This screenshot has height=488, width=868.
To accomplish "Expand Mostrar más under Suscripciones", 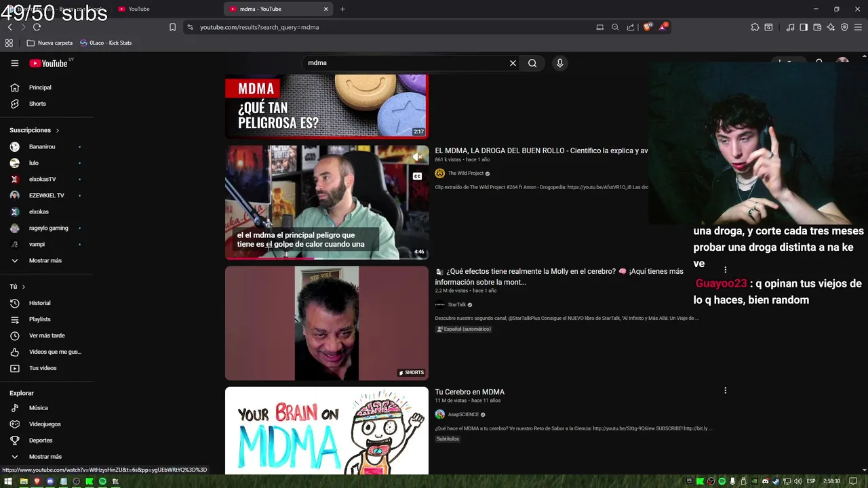I will (46, 260).
